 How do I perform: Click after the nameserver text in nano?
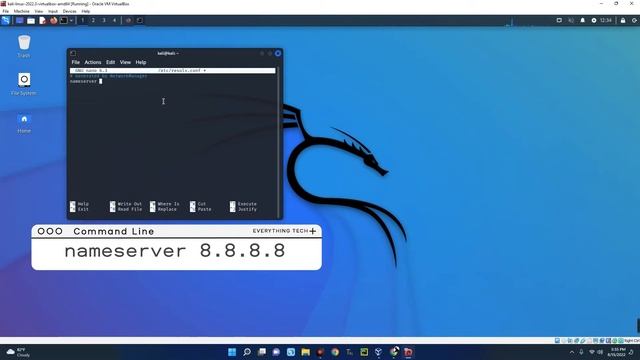101,81
